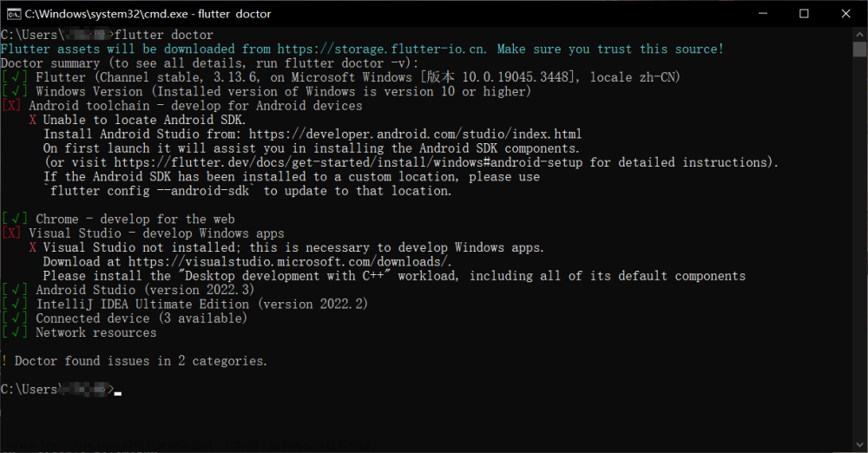868x453 pixels.
Task: Click the visualstudio.microsoft.com downloads URL
Action: (290, 261)
